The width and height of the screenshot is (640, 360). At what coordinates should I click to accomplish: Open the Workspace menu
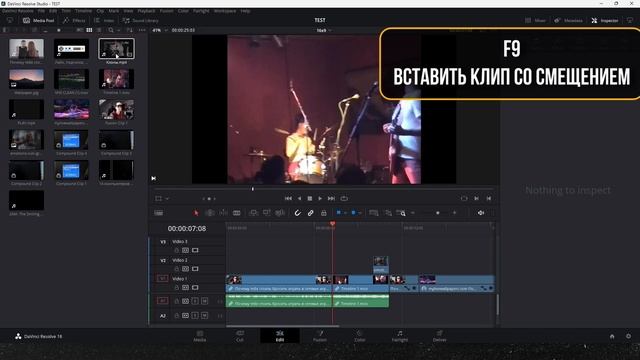tap(224, 11)
